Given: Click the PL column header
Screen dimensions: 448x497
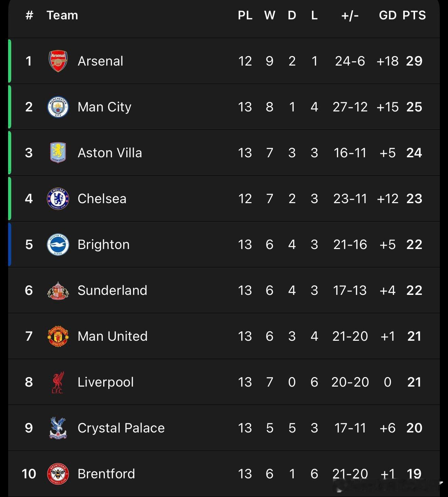Looking at the screenshot, I should pyautogui.click(x=245, y=15).
